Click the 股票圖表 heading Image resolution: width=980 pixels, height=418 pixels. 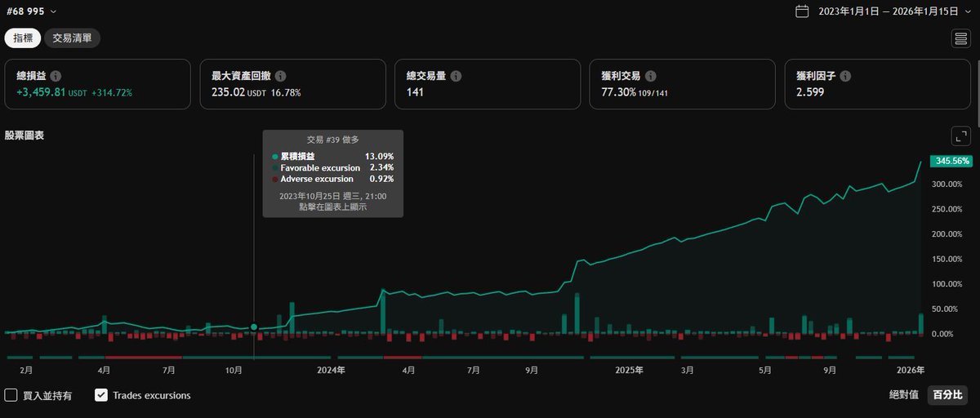click(x=24, y=136)
